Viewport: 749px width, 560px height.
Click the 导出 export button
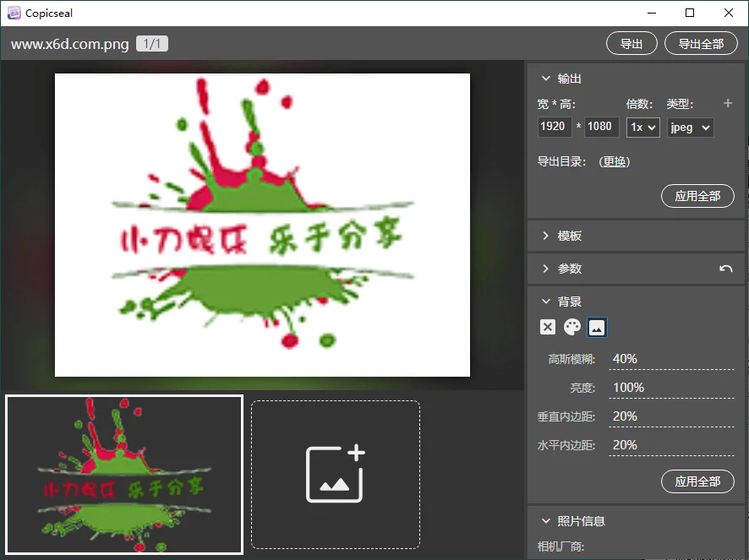[631, 43]
